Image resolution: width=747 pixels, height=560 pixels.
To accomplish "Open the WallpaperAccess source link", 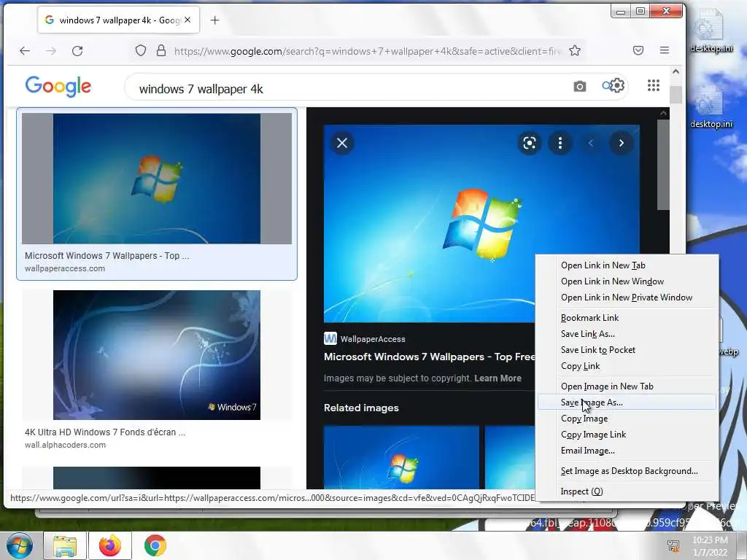I will (365, 338).
